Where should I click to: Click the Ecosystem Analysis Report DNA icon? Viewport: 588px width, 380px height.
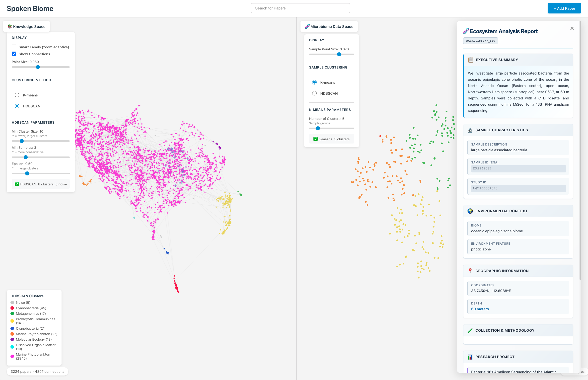click(466, 31)
